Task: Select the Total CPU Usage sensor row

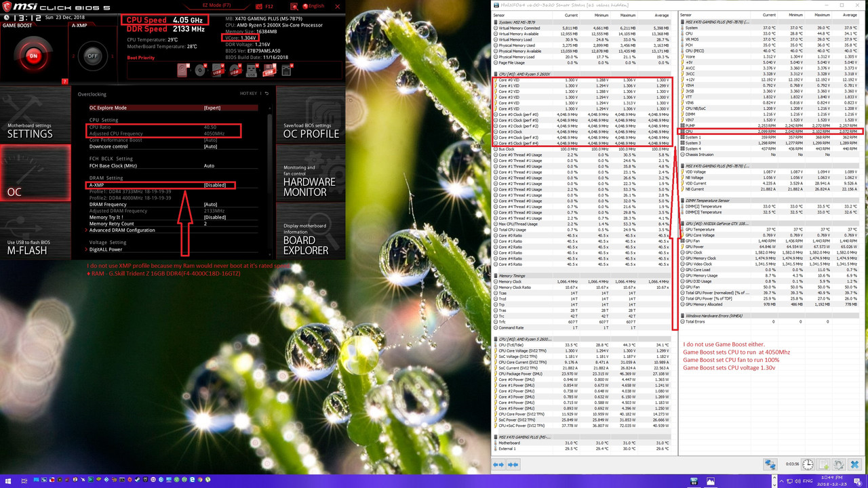Action: coord(583,230)
